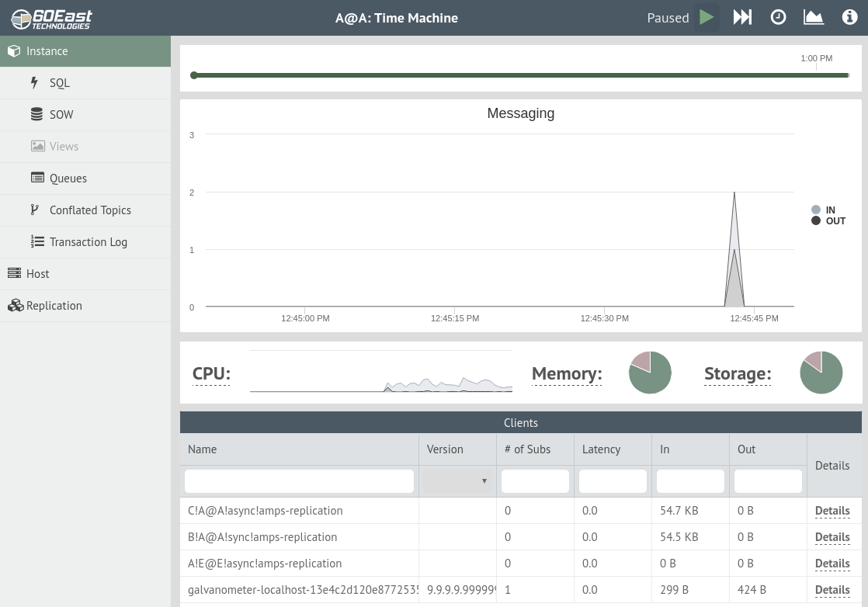Toggle the OUT series in legend
This screenshot has width=868, height=607.
(828, 221)
